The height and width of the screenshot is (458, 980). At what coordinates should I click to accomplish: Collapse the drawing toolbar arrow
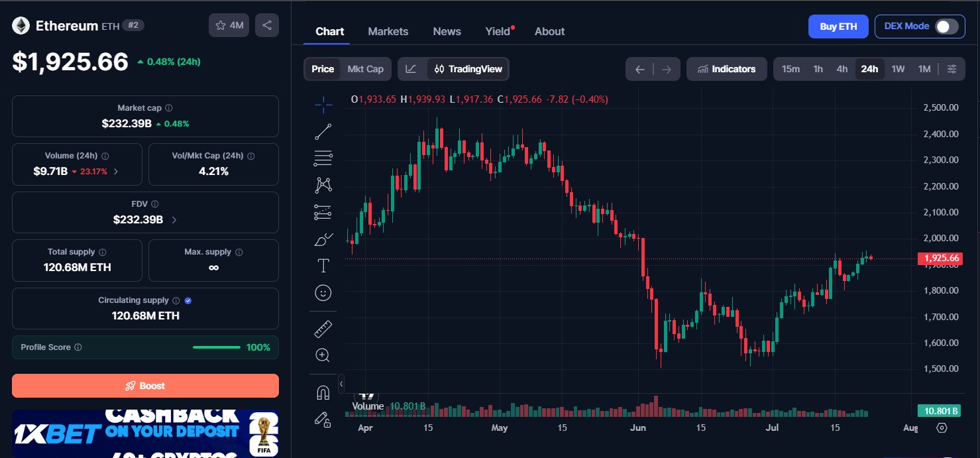pyautogui.click(x=341, y=383)
